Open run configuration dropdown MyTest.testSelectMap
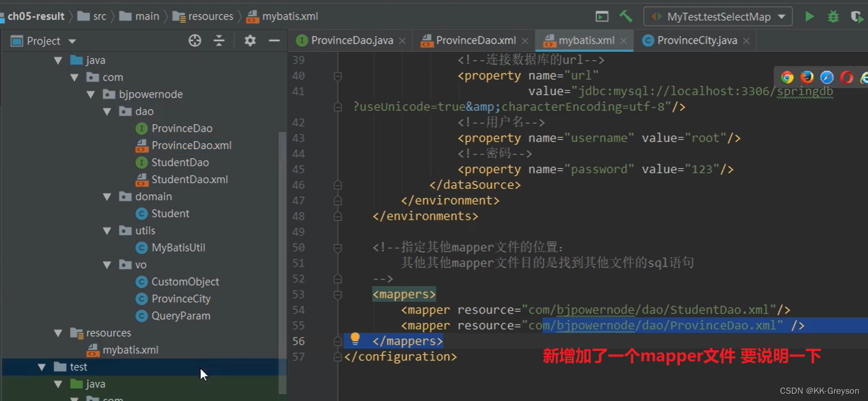The height and width of the screenshot is (401, 868). [x=718, y=17]
